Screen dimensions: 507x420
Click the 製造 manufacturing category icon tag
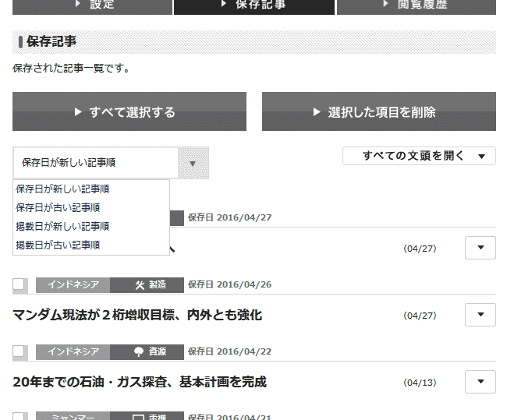(x=147, y=284)
